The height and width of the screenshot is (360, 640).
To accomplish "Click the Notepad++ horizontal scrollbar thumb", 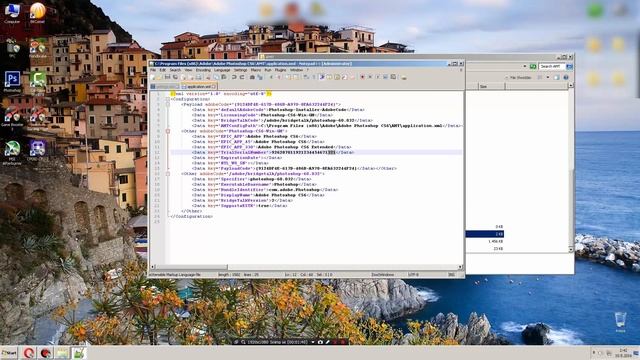I will pyautogui.click(x=191, y=267).
